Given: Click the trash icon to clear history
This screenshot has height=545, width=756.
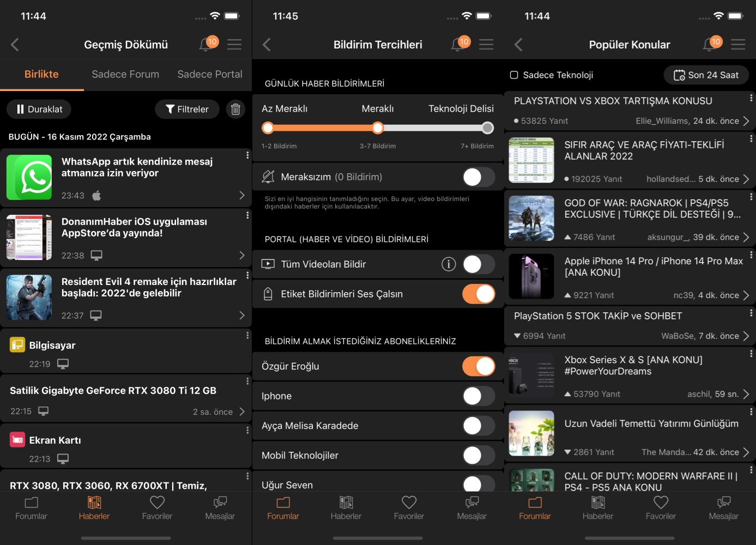Looking at the screenshot, I should pyautogui.click(x=235, y=109).
